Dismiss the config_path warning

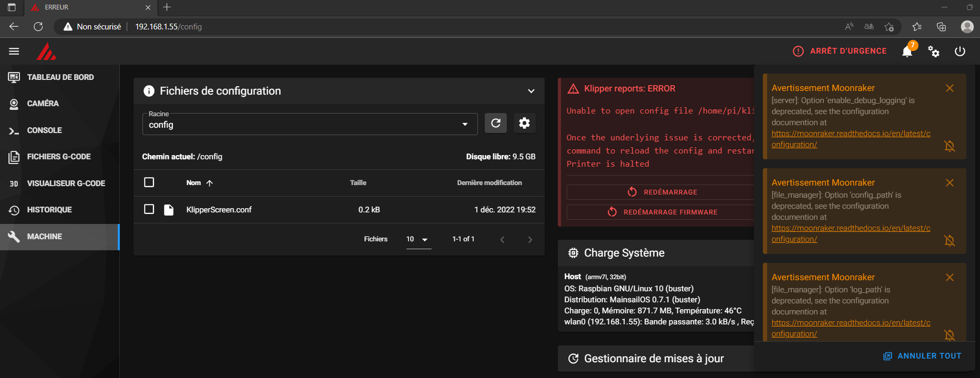(x=950, y=183)
